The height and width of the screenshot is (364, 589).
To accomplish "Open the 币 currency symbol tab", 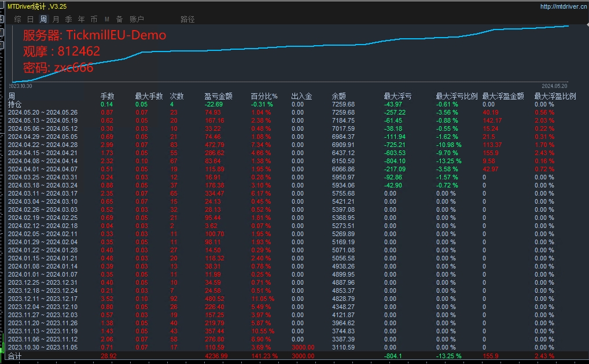I will coord(94,19).
